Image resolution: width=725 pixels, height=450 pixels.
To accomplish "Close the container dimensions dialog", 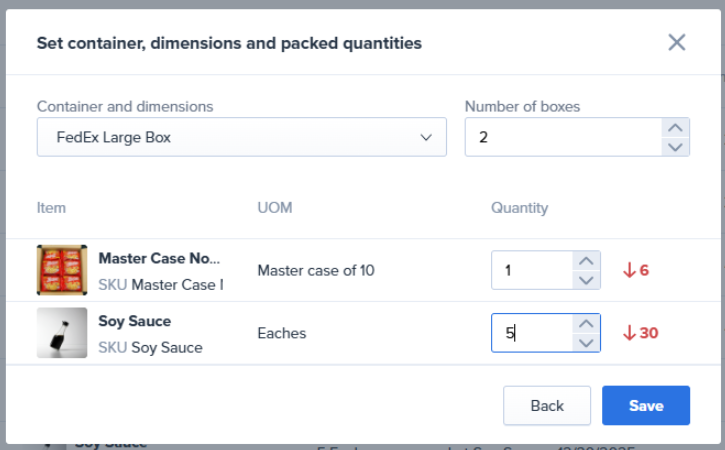I will click(677, 42).
